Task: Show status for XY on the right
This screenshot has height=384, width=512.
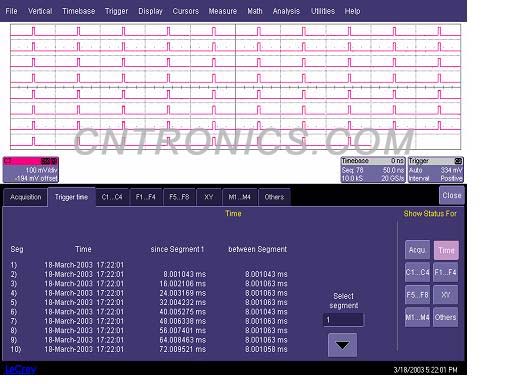Action: pyautogui.click(x=445, y=295)
